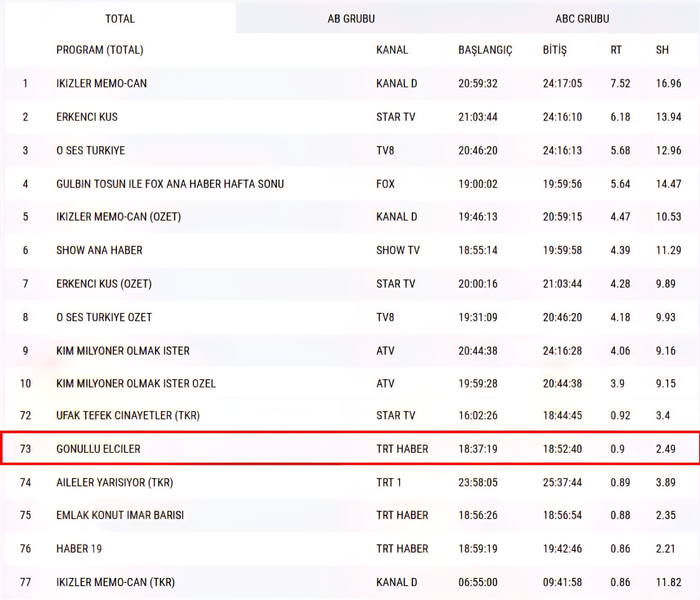700x600 pixels.
Task: Click the SH column header
Action: 662,50
